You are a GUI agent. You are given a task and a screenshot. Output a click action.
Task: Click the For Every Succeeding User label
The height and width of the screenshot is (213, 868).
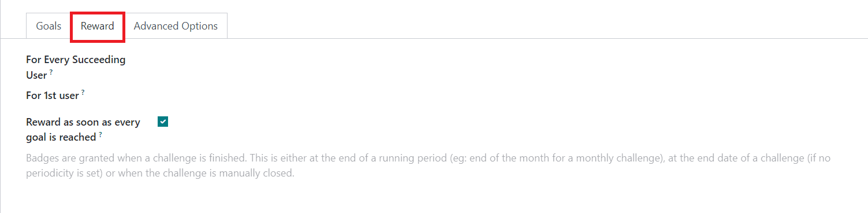pos(76,67)
